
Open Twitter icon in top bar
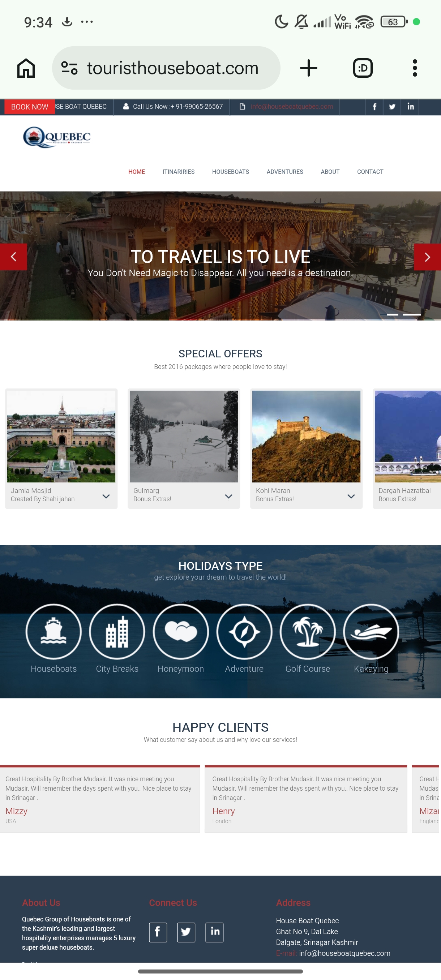tap(392, 107)
